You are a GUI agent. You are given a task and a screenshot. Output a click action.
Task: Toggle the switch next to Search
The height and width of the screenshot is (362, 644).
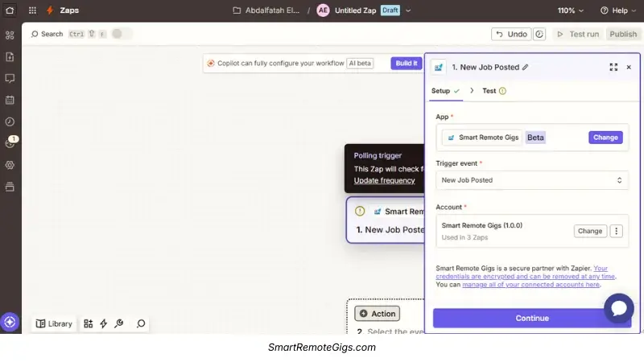pyautogui.click(x=122, y=34)
